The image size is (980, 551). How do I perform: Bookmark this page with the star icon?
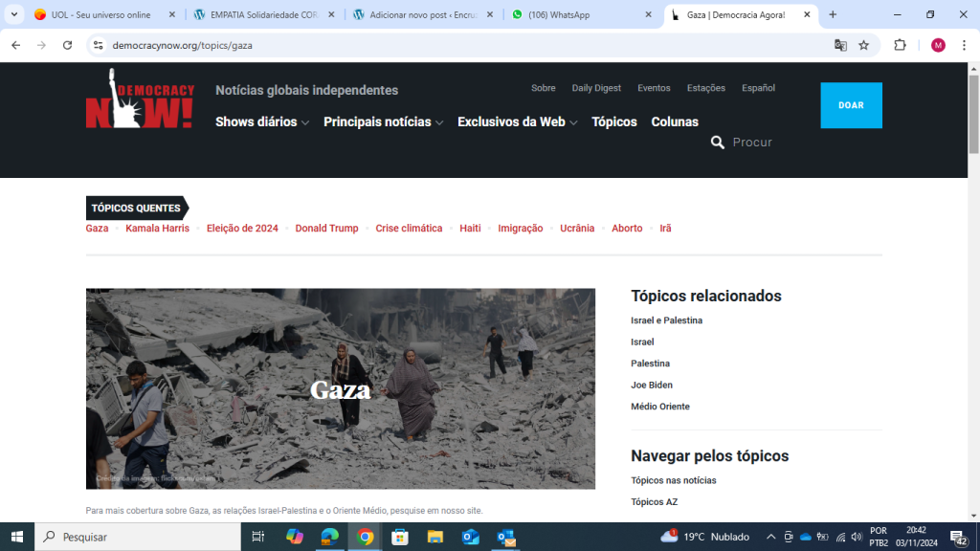[x=863, y=45]
